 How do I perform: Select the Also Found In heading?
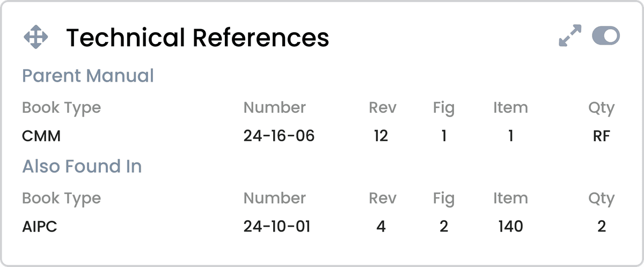pyautogui.click(x=82, y=167)
